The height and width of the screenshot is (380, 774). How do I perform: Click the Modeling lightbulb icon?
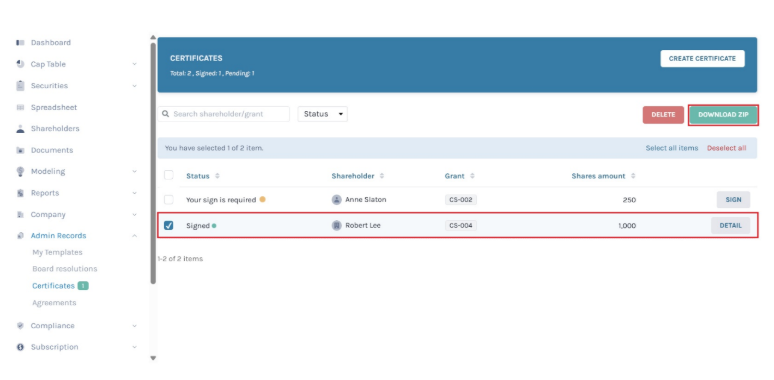click(x=20, y=171)
